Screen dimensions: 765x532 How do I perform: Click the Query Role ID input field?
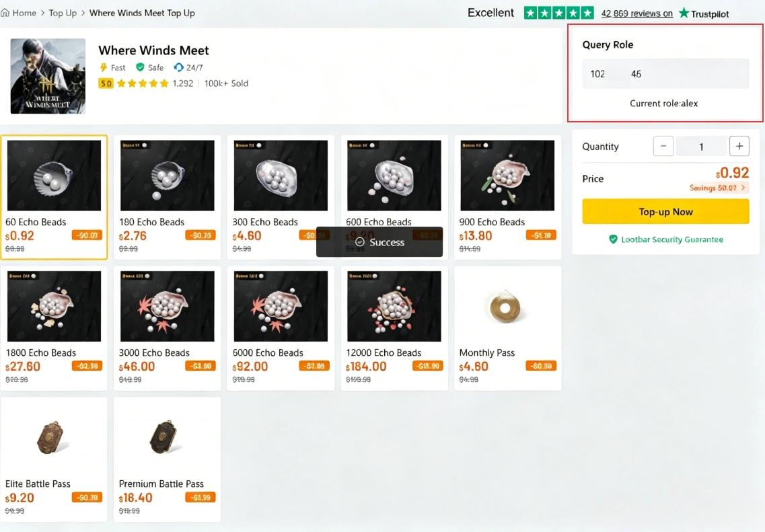[665, 74]
